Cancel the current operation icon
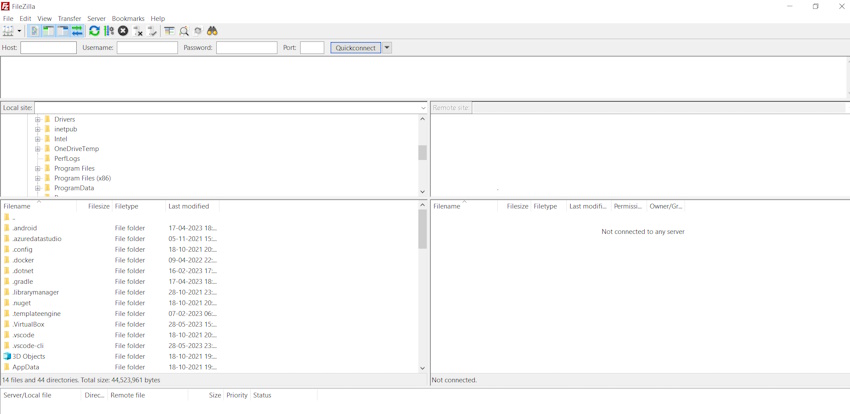850x414 pixels. tap(123, 31)
